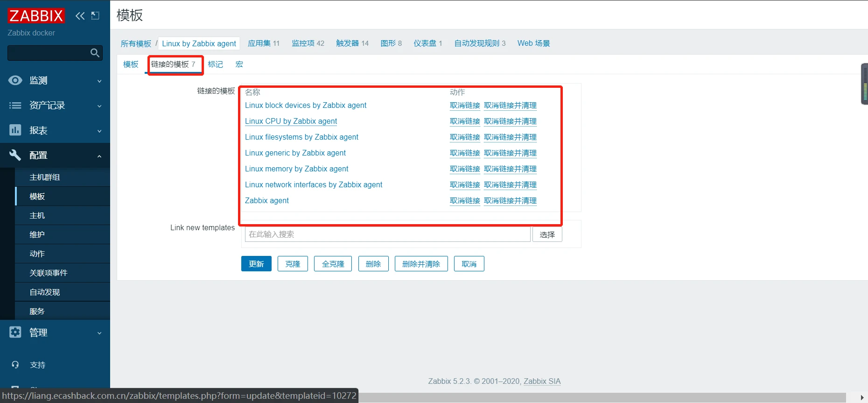Click the search magnifier icon

95,53
